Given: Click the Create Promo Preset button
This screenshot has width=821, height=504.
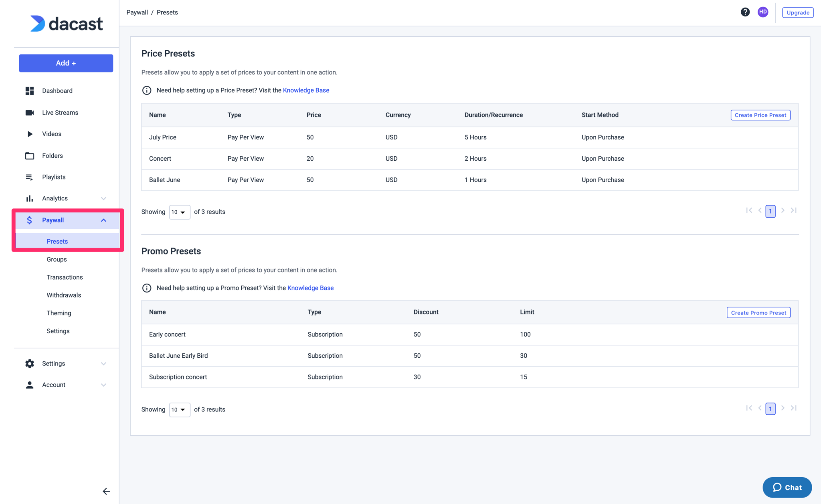Looking at the screenshot, I should (758, 313).
